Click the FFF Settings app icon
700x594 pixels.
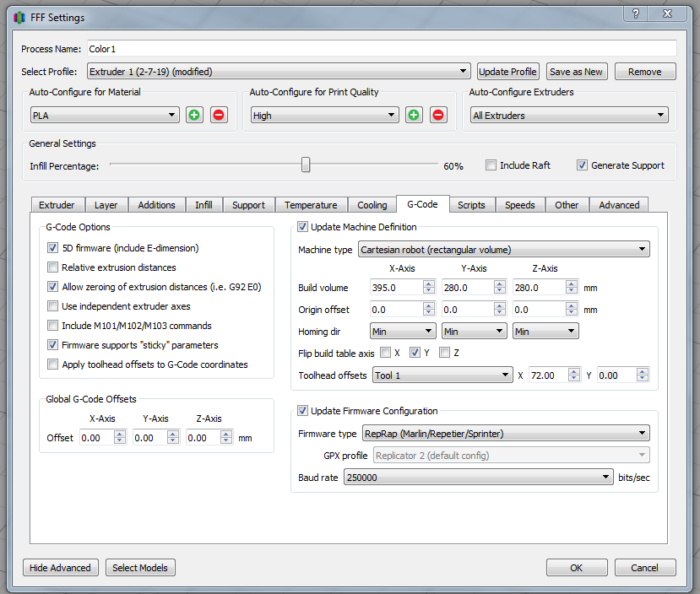[19, 18]
